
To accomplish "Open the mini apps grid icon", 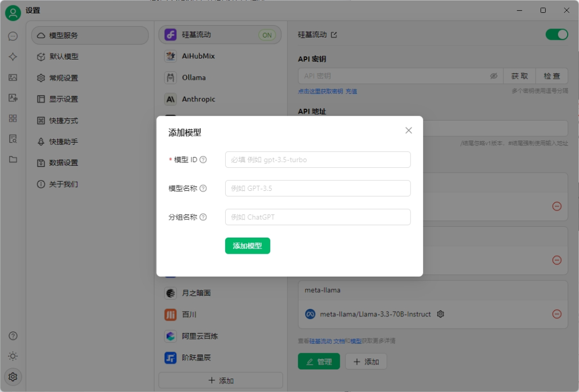I will point(13,118).
